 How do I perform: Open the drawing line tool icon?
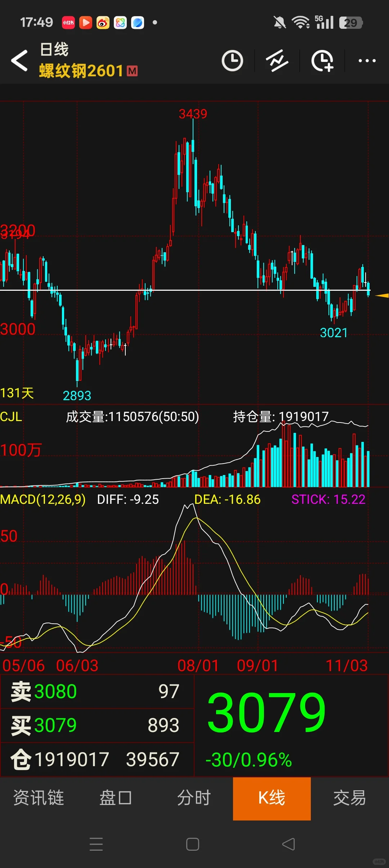tap(277, 60)
